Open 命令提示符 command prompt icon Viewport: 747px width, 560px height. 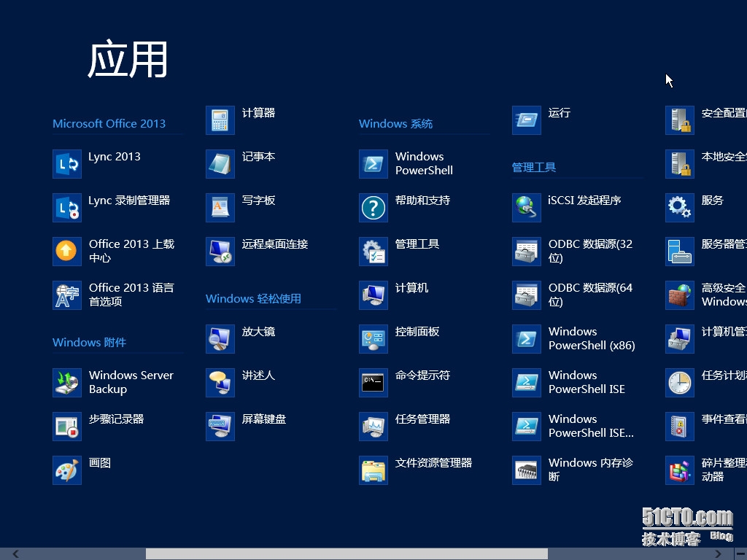(373, 383)
